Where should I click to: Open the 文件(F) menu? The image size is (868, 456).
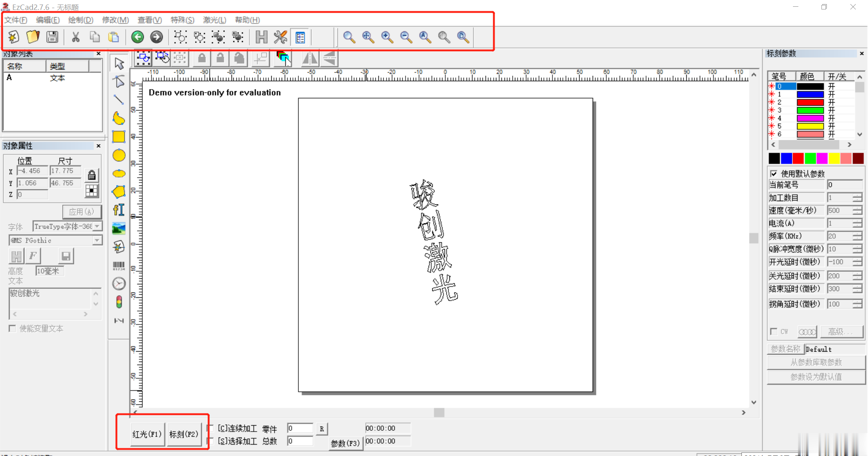tap(16, 20)
